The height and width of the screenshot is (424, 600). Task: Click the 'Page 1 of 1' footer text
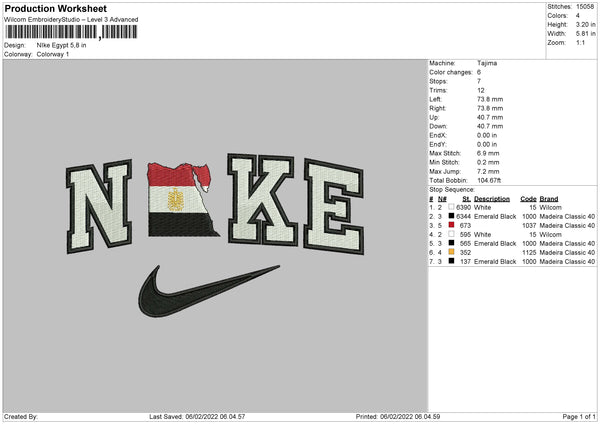pos(579,416)
